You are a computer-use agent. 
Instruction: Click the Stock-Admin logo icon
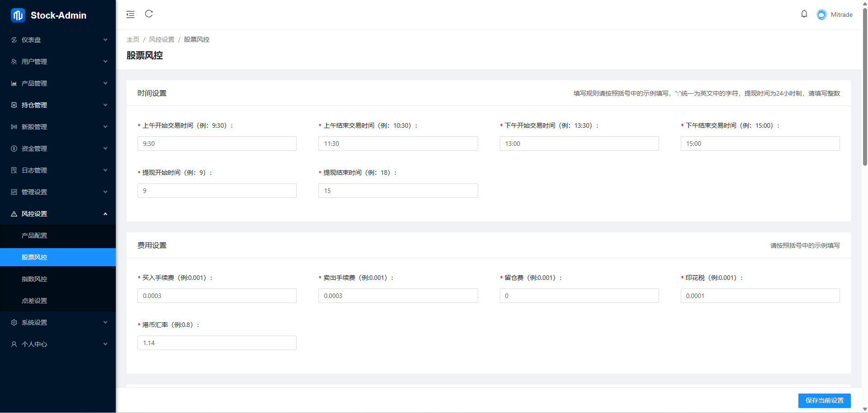(18, 15)
